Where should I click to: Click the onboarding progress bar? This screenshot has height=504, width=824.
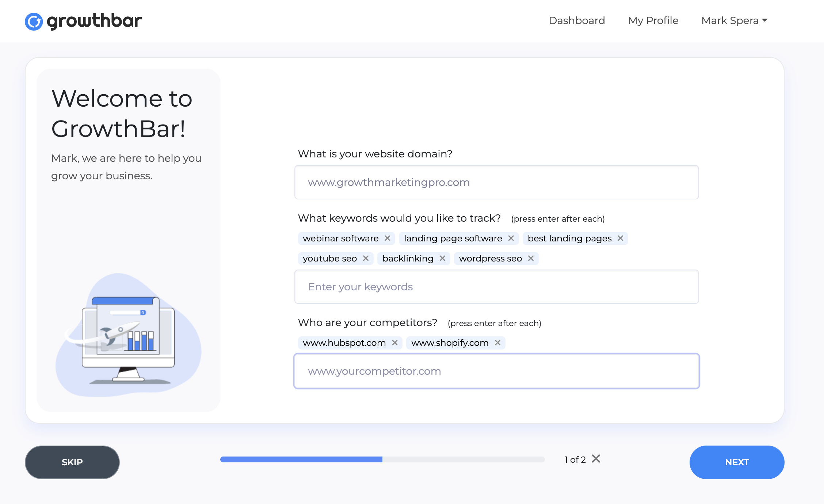click(382, 459)
